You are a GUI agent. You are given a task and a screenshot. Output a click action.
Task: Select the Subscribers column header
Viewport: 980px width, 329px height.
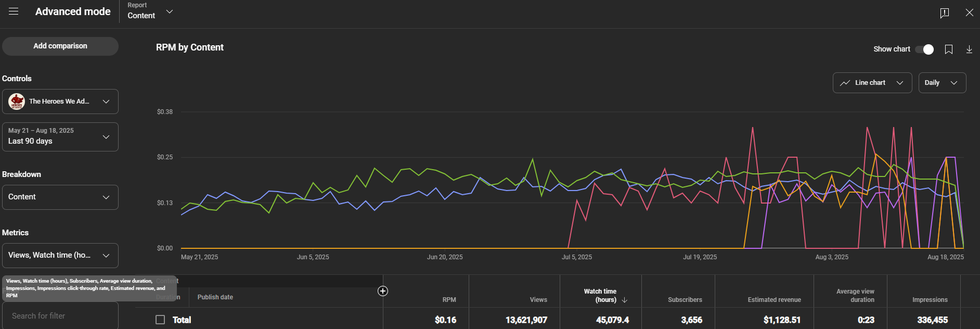point(685,300)
